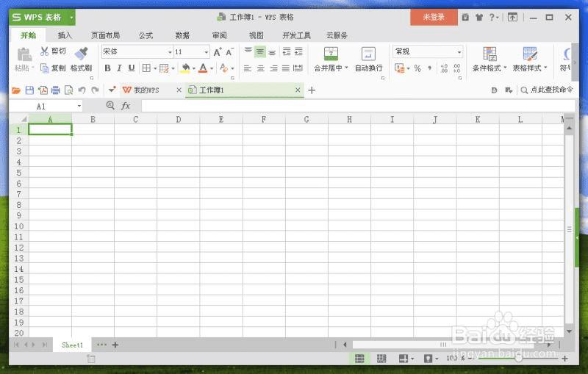588x374 pixels.
Task: Switch to the View tab
Action: pos(256,35)
